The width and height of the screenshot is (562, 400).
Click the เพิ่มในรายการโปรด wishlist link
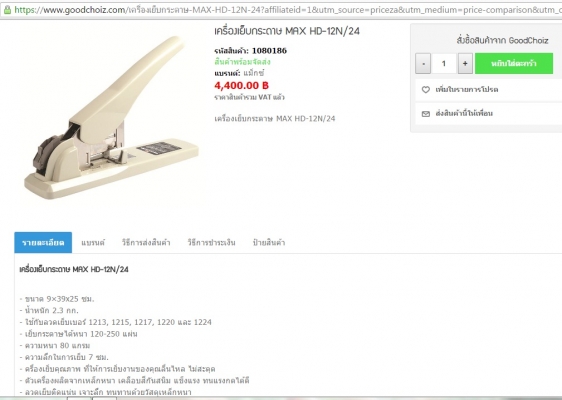click(467, 90)
